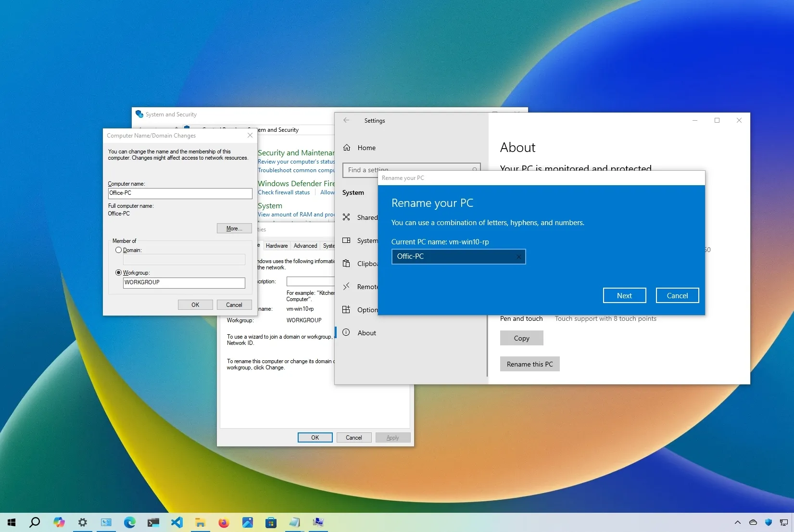This screenshot has height=532, width=794.
Task: Switch to the Advanced tab
Action: point(305,246)
